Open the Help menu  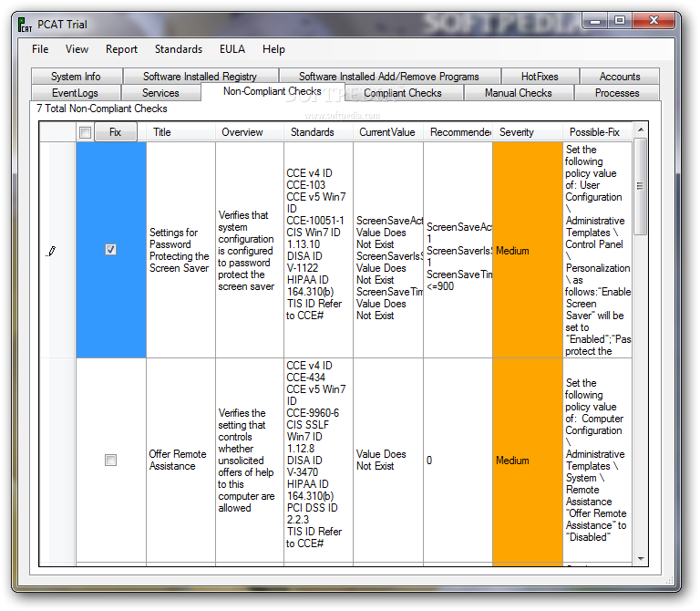(x=273, y=49)
